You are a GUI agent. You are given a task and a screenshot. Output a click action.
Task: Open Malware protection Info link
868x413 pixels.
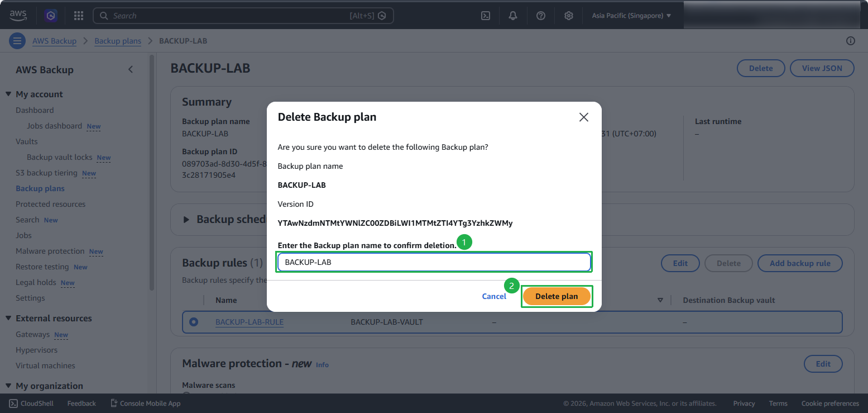[322, 365]
